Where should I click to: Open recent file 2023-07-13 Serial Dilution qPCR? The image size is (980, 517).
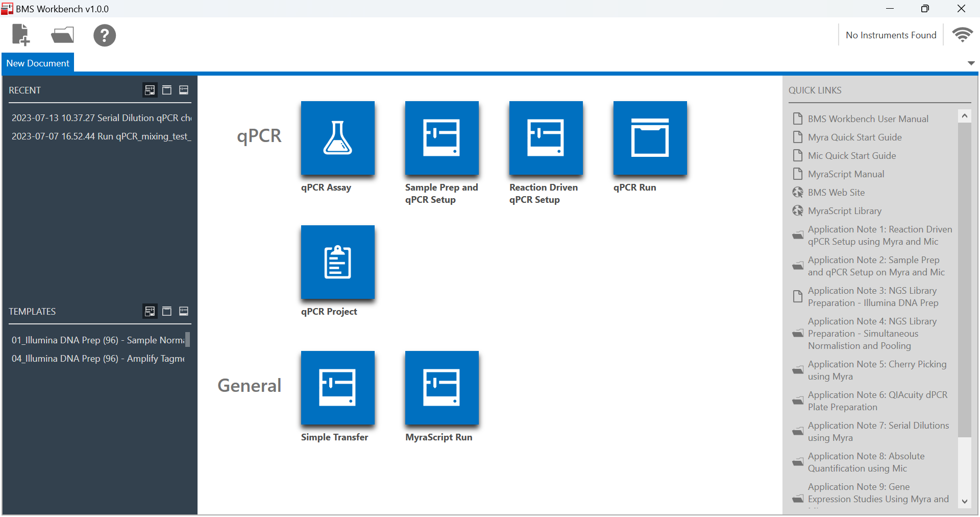tap(101, 118)
